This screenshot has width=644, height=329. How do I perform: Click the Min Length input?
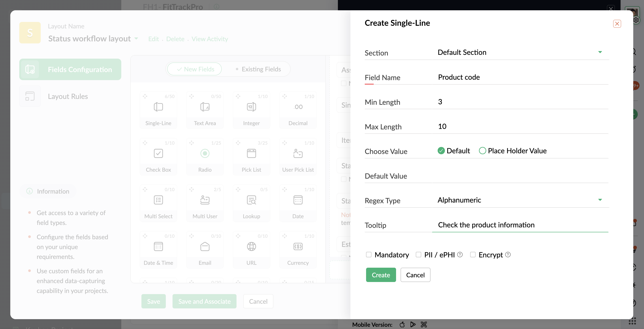click(520, 102)
